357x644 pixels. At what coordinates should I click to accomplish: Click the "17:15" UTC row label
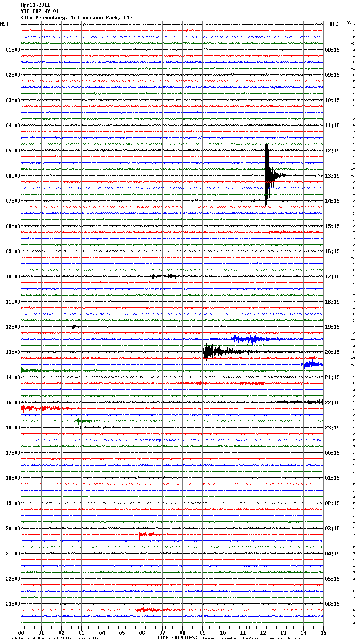point(332,277)
